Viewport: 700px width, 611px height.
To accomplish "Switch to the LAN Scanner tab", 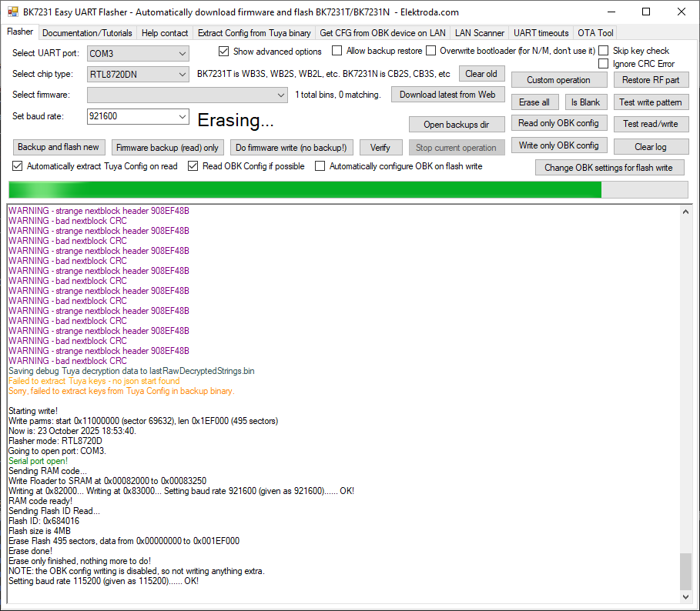I will point(480,33).
